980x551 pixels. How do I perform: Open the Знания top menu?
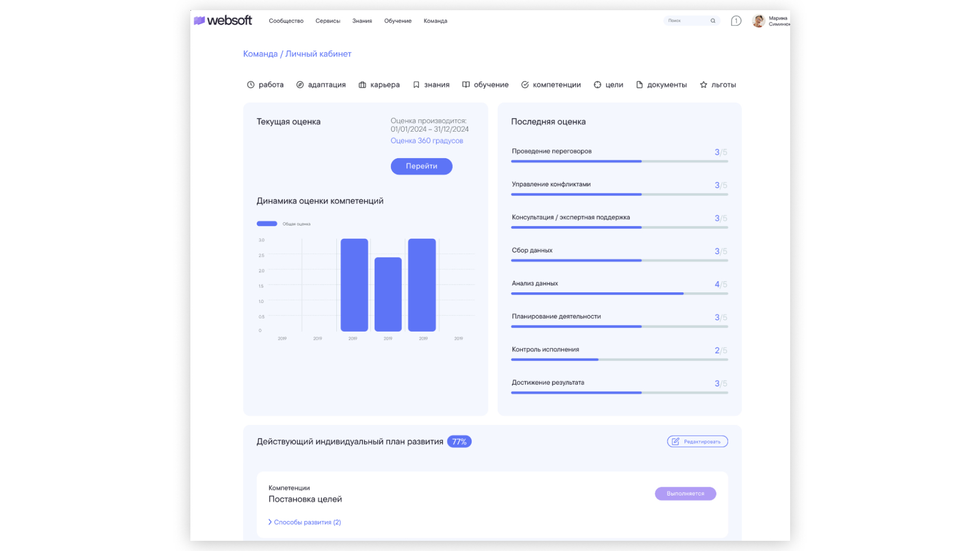coord(362,21)
